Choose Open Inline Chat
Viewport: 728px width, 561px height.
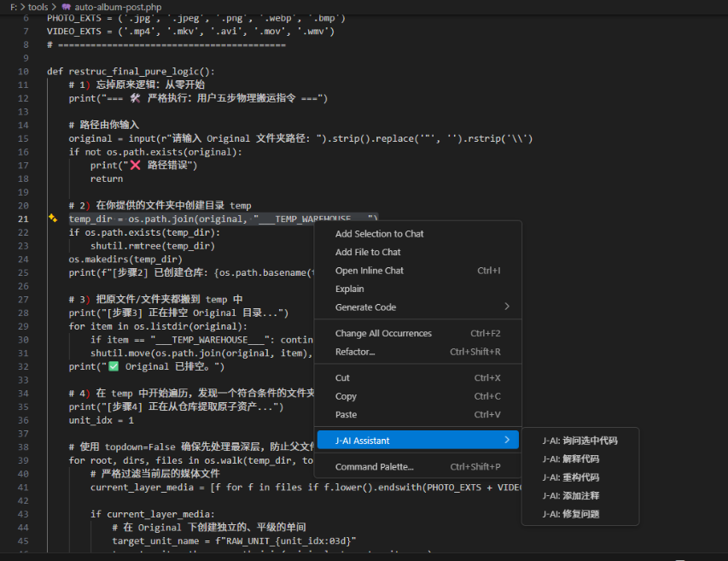point(418,271)
